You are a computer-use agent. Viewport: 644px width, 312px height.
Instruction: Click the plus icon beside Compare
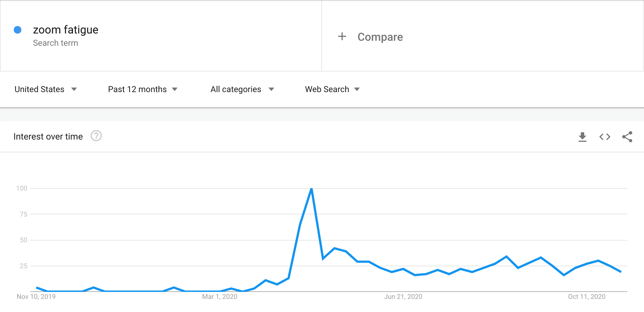342,37
